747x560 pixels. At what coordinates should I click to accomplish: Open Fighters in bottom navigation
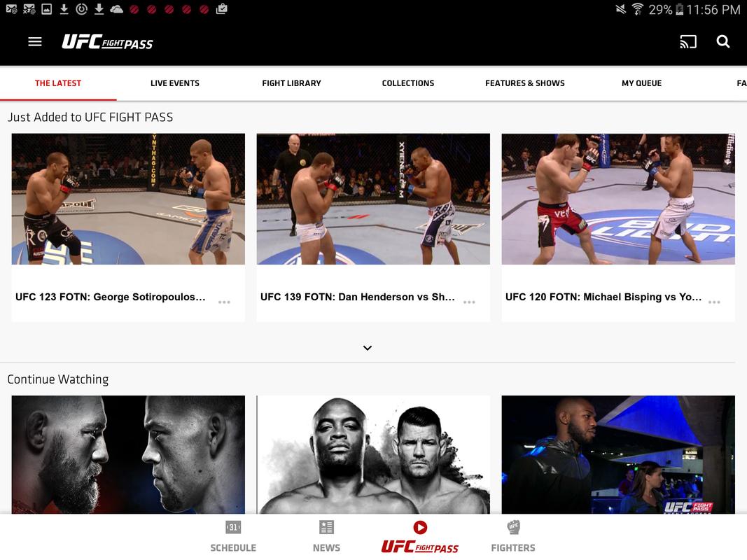point(513,537)
